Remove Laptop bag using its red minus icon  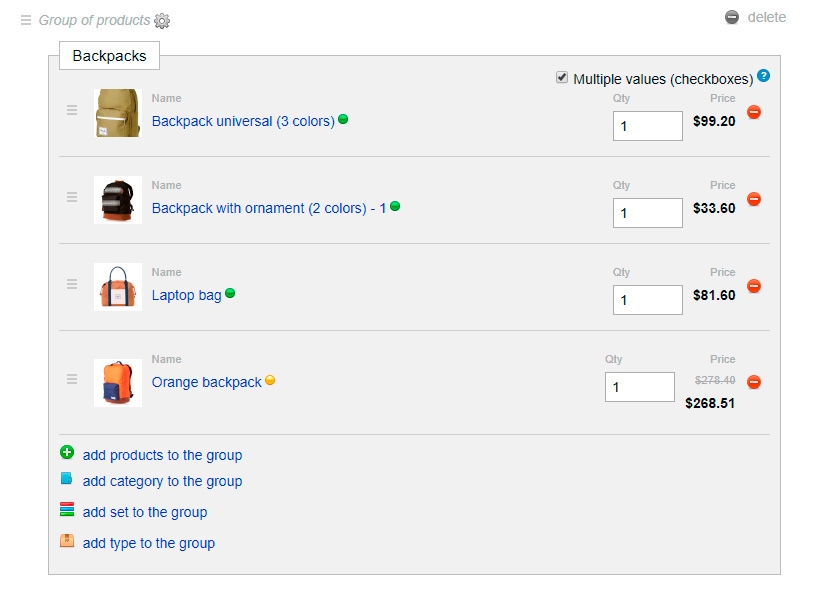click(754, 286)
